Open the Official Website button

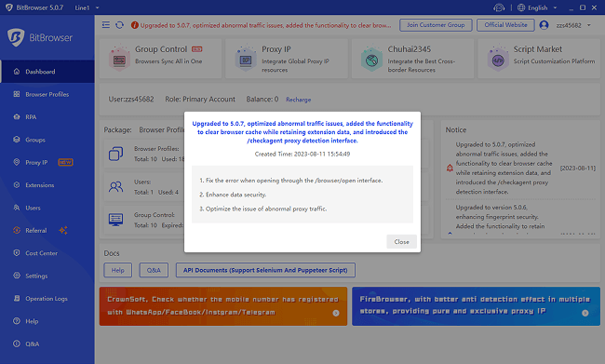pos(505,25)
